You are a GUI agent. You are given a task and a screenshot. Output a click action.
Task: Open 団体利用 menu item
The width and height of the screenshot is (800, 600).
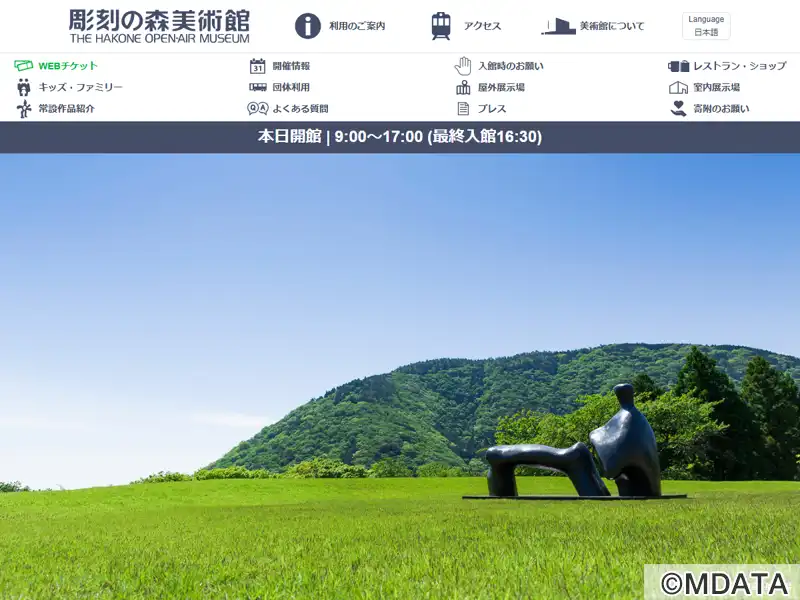coord(291,87)
